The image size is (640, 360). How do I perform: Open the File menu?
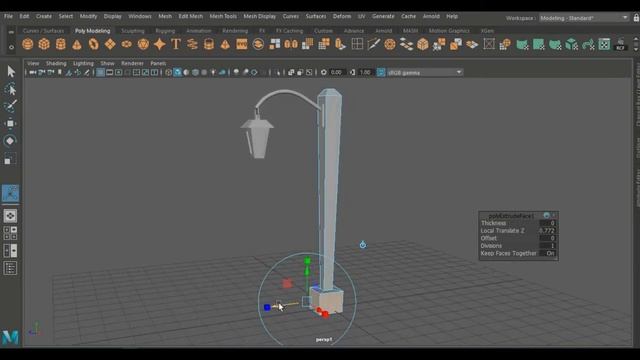tap(8, 16)
